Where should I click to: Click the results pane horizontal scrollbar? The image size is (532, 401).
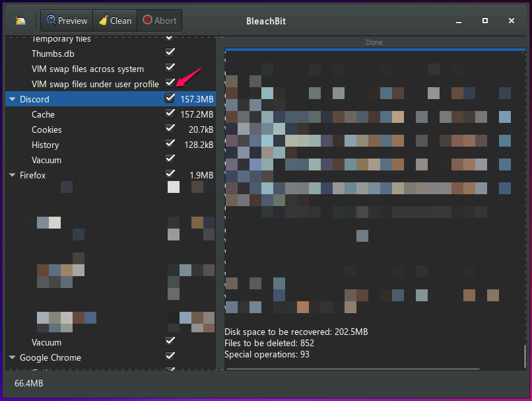click(x=353, y=369)
